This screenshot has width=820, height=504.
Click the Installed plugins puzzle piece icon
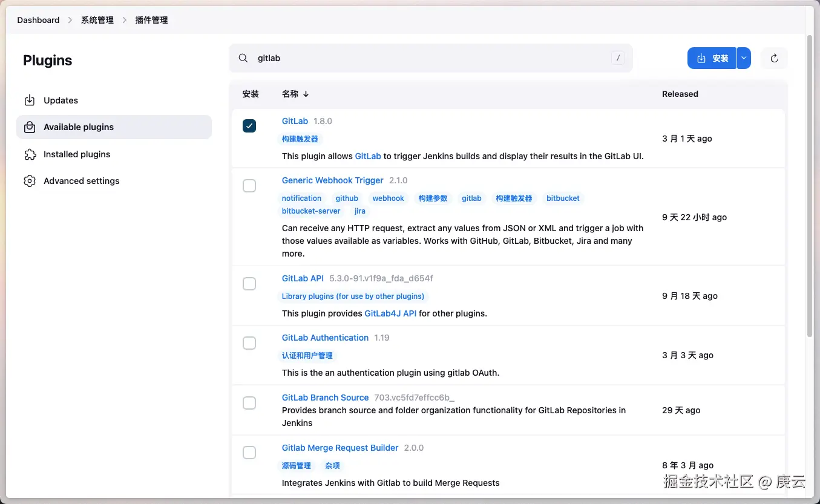coord(30,154)
